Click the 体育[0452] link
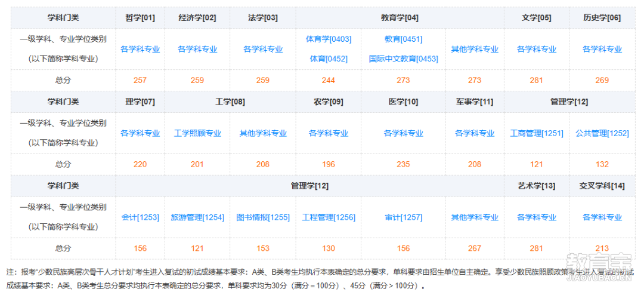 [329, 59]
